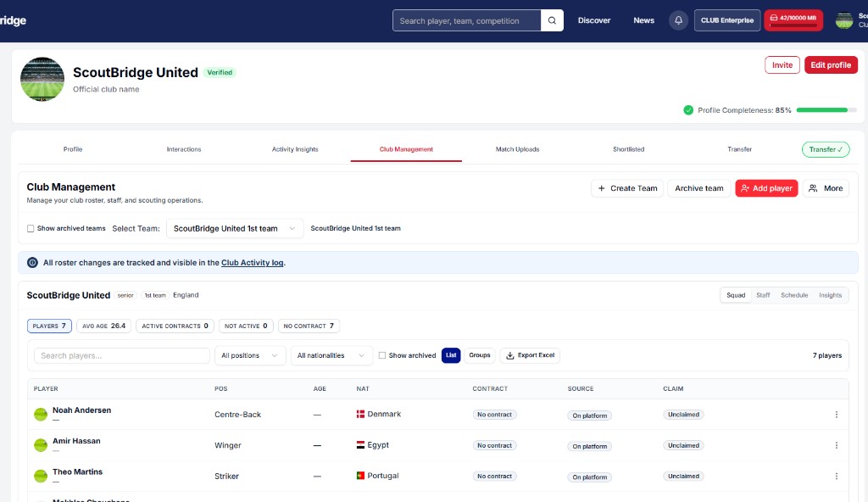Switch to Activity Insights tab
The width and height of the screenshot is (868, 502).
[295, 149]
